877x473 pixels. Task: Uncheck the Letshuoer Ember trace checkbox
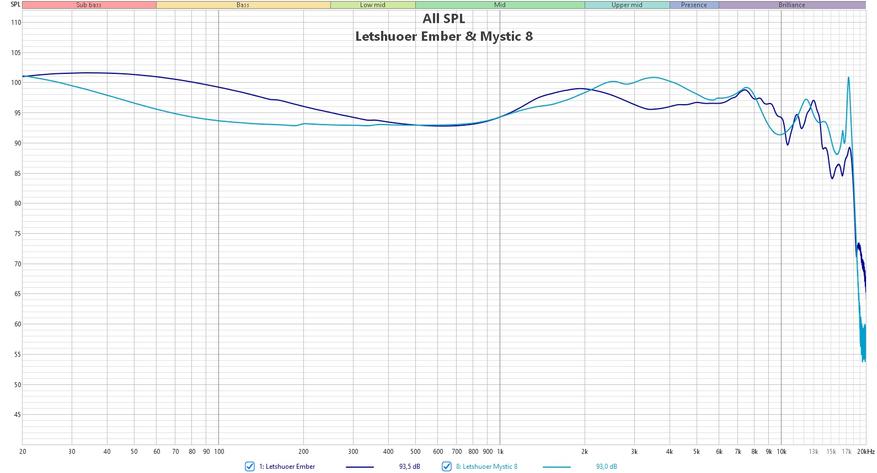click(250, 466)
